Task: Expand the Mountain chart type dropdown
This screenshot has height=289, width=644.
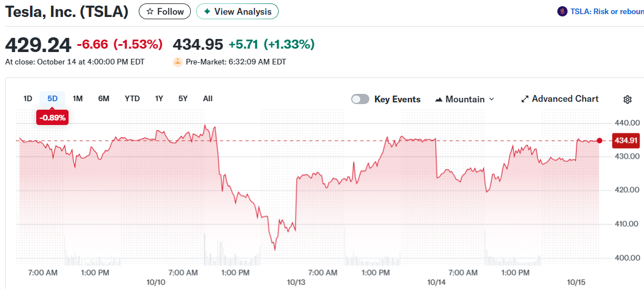Action: [x=491, y=99]
